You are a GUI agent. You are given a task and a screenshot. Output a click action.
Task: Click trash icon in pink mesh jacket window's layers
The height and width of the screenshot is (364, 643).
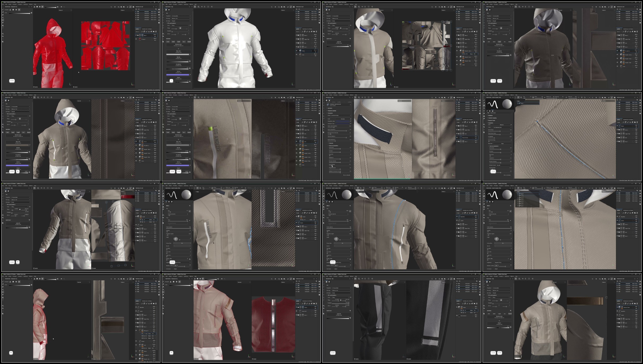tap(317, 304)
